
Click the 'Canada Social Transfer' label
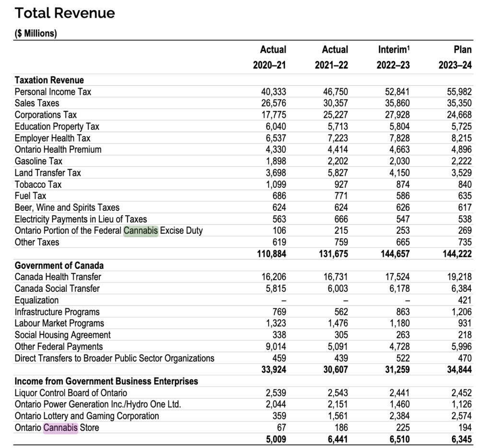[x=58, y=288]
